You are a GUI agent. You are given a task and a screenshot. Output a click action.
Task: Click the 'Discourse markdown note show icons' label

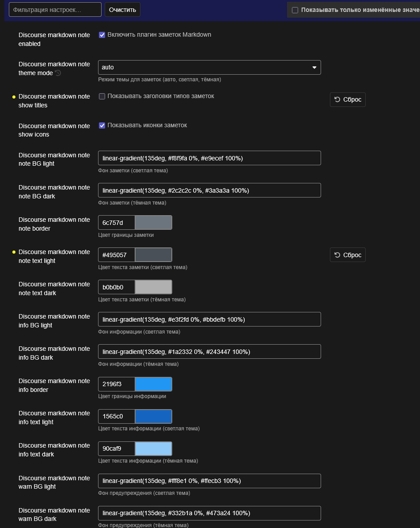[x=54, y=130]
